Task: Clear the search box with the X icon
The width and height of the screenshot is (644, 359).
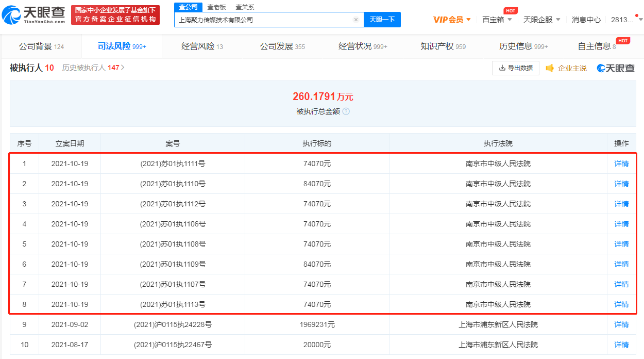Action: click(x=355, y=20)
